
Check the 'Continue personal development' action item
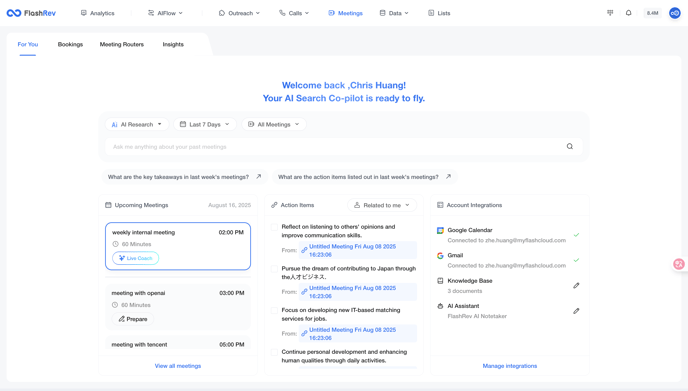(x=274, y=352)
